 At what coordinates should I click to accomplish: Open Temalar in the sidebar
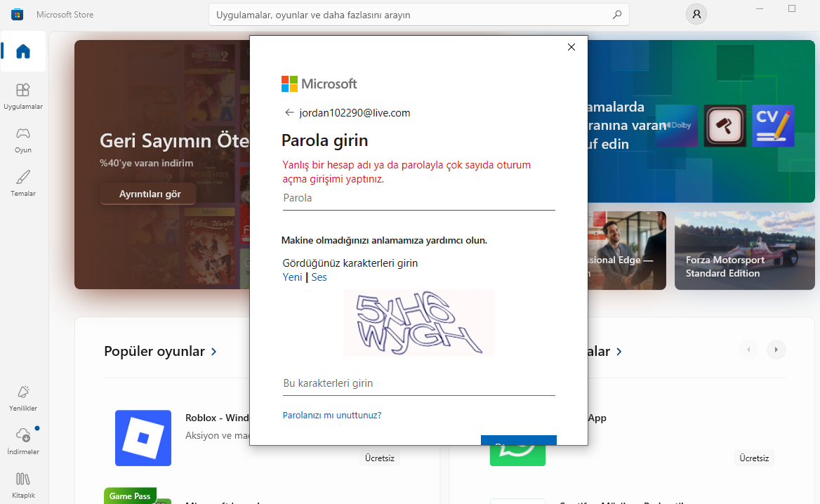(x=23, y=183)
